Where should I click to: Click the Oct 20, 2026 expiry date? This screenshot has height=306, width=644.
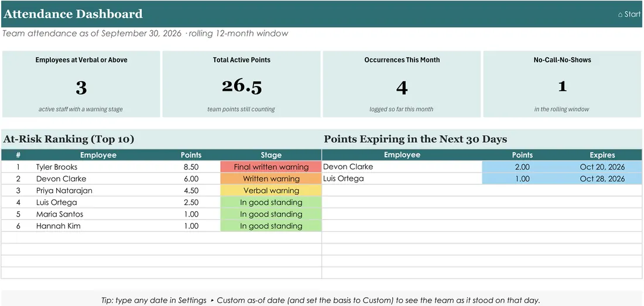pos(602,167)
